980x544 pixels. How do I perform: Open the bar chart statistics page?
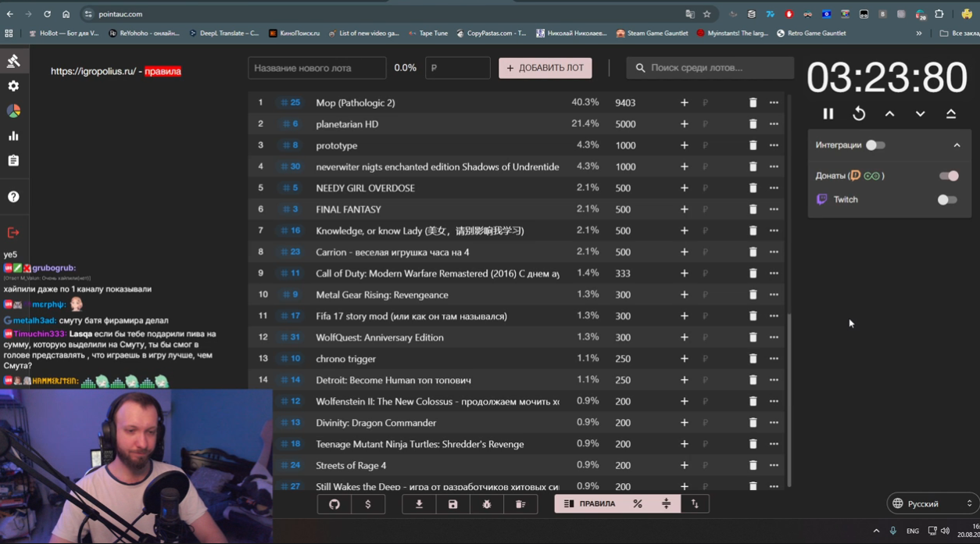pyautogui.click(x=13, y=136)
